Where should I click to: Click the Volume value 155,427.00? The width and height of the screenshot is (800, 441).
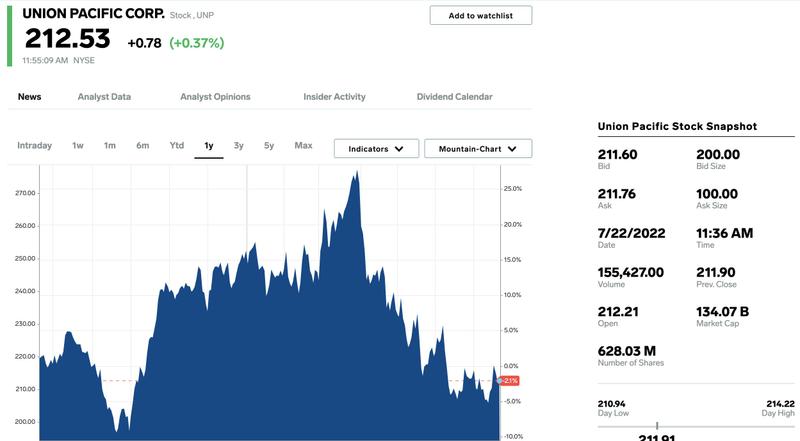(x=631, y=273)
